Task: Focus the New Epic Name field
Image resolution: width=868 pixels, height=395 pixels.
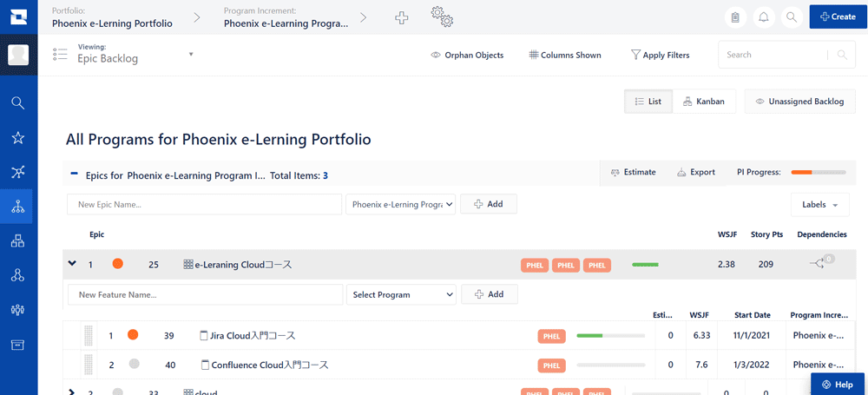Action: (x=204, y=204)
